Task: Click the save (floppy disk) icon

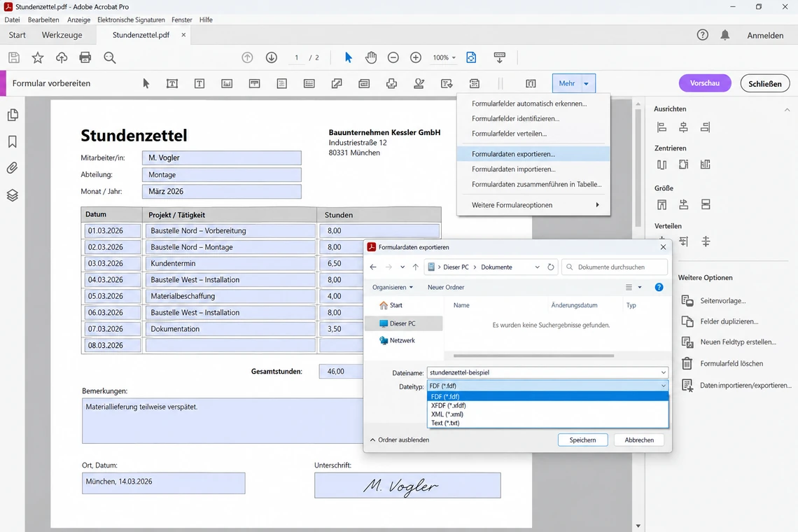Action: point(14,57)
